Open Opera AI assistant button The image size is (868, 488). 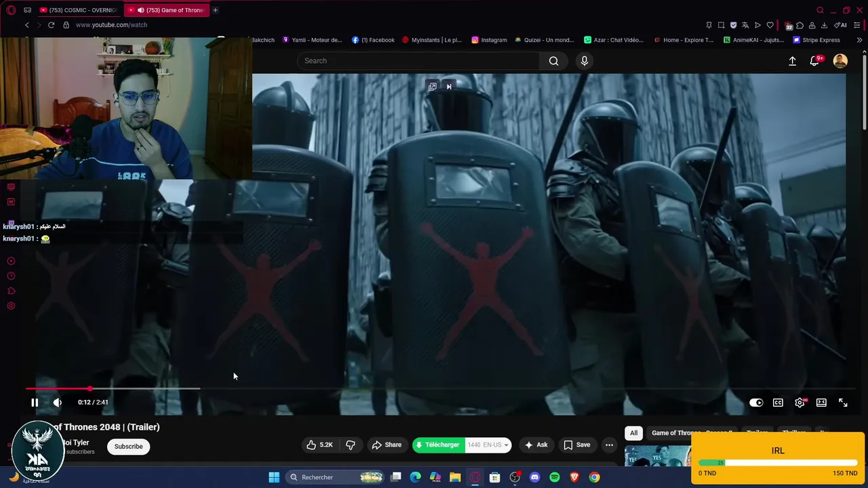pyautogui.click(x=840, y=25)
